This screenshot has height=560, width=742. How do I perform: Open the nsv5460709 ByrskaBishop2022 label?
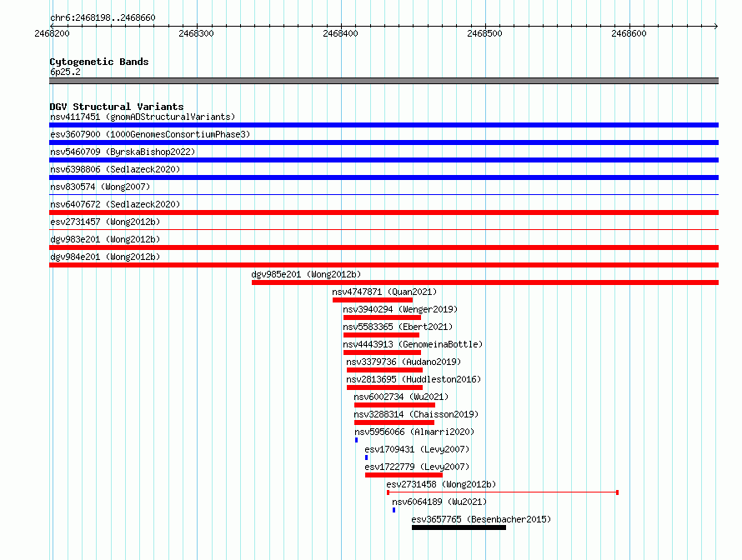(123, 152)
